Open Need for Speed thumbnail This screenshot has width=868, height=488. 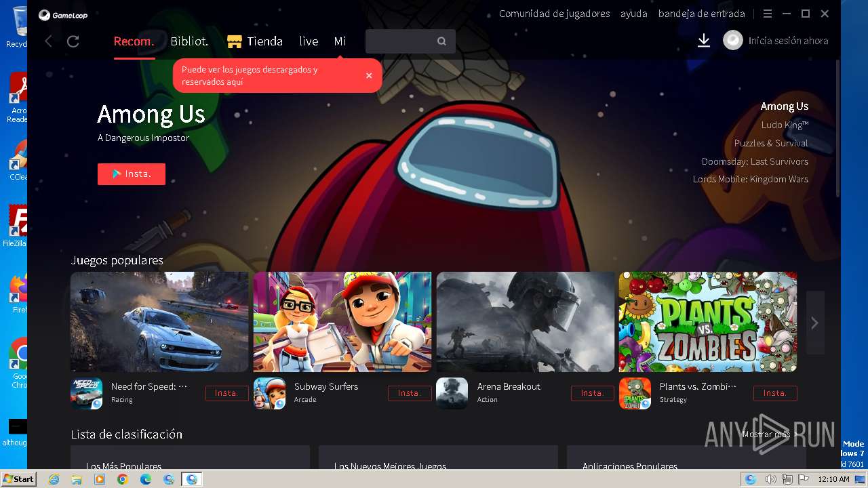(x=159, y=322)
